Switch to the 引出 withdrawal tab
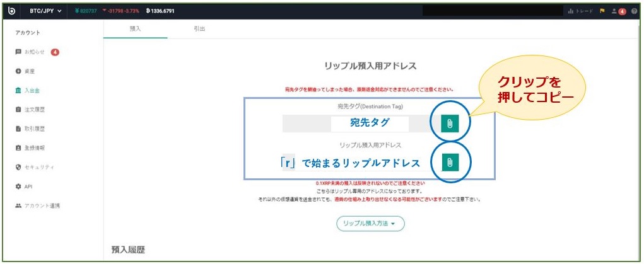 (199, 30)
